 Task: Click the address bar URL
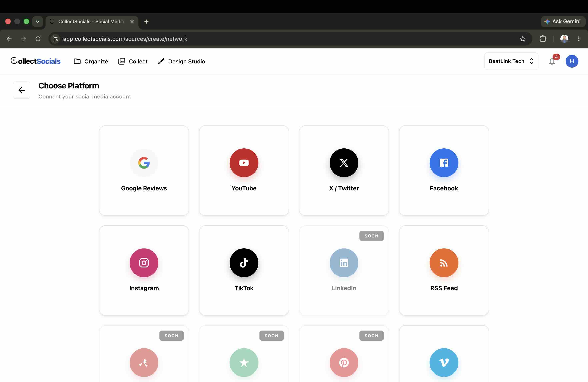pyautogui.click(x=125, y=39)
